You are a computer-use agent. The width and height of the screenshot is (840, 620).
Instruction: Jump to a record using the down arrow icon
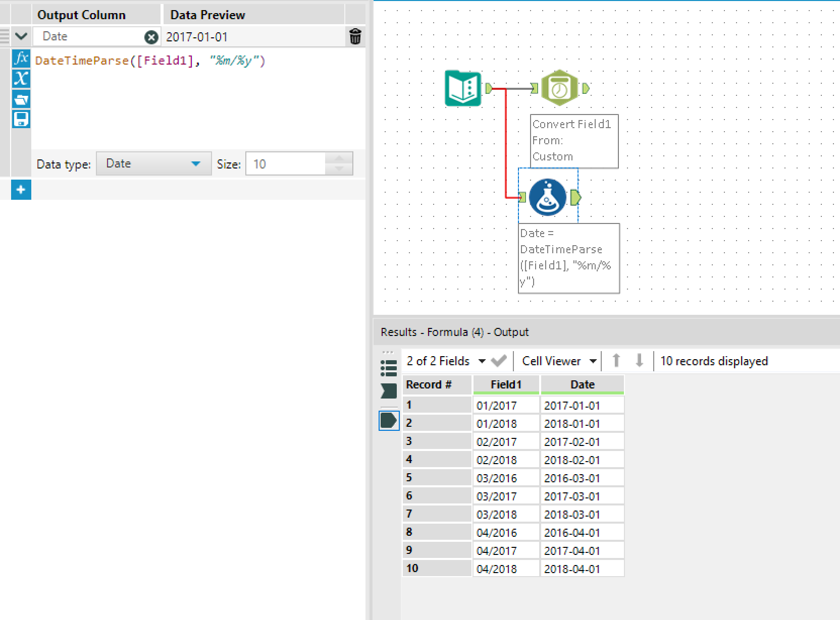coord(640,361)
